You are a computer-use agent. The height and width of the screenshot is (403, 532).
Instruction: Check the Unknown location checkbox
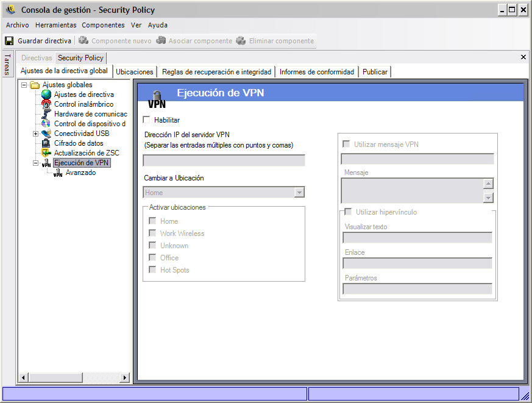coord(152,246)
